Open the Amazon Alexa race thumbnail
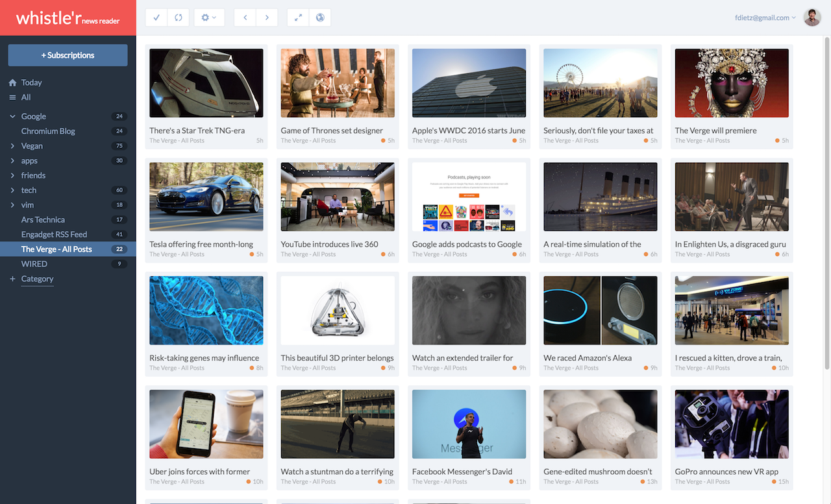The image size is (831, 504). 601,310
